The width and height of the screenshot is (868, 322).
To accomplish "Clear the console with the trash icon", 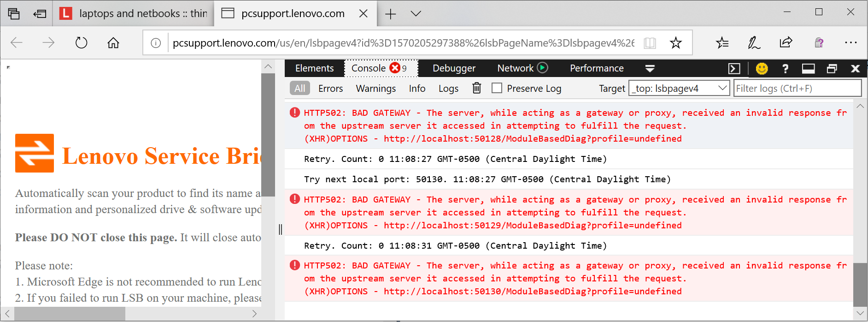I will [477, 88].
